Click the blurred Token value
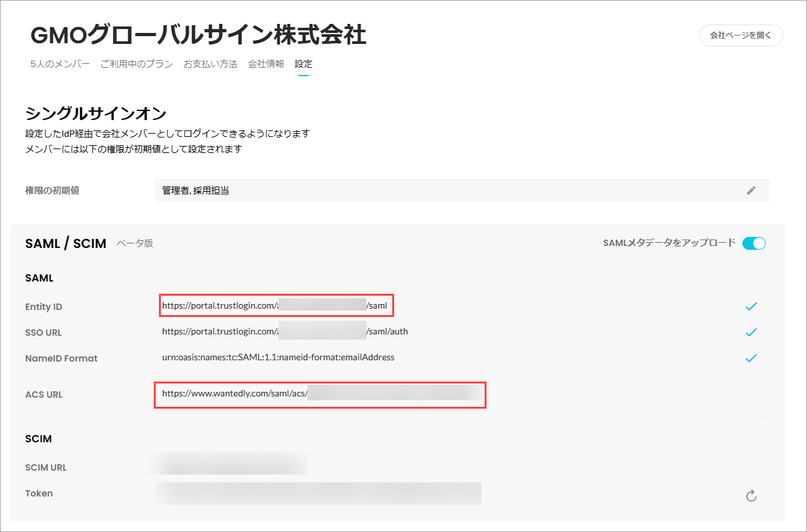The width and height of the screenshot is (807, 532). click(x=318, y=493)
